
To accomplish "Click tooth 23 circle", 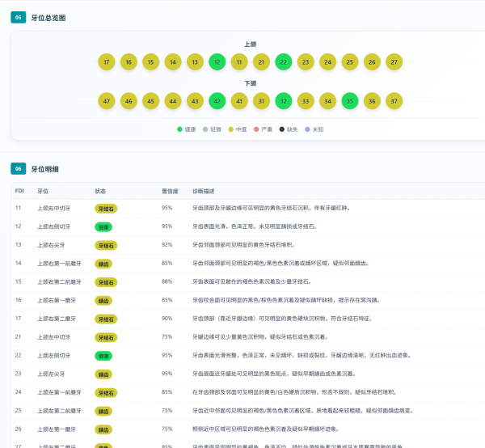I will tap(306, 62).
